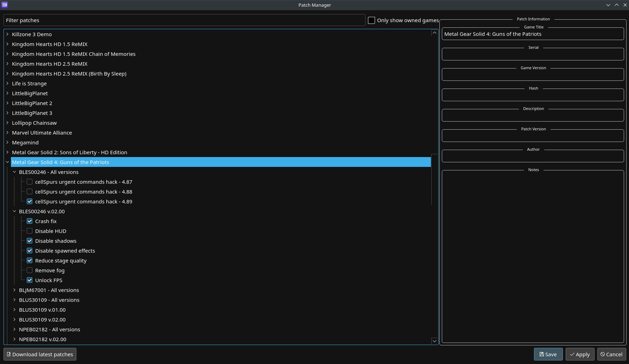Expand the Lollipop Chainsaw entry
Image resolution: width=629 pixels, height=364 pixels.
pyautogui.click(x=7, y=123)
